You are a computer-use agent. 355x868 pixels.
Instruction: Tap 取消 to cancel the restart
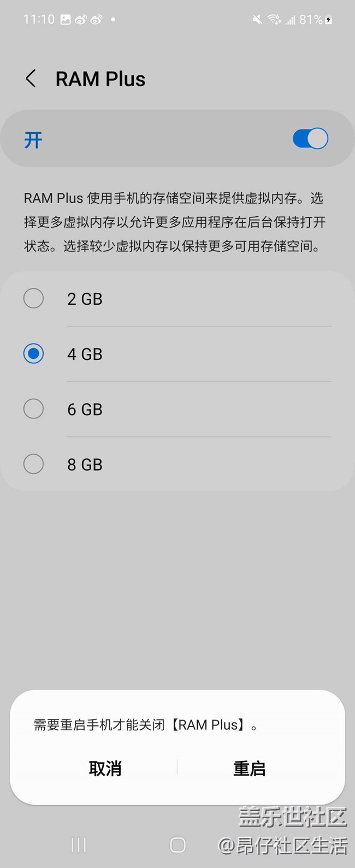tap(105, 769)
